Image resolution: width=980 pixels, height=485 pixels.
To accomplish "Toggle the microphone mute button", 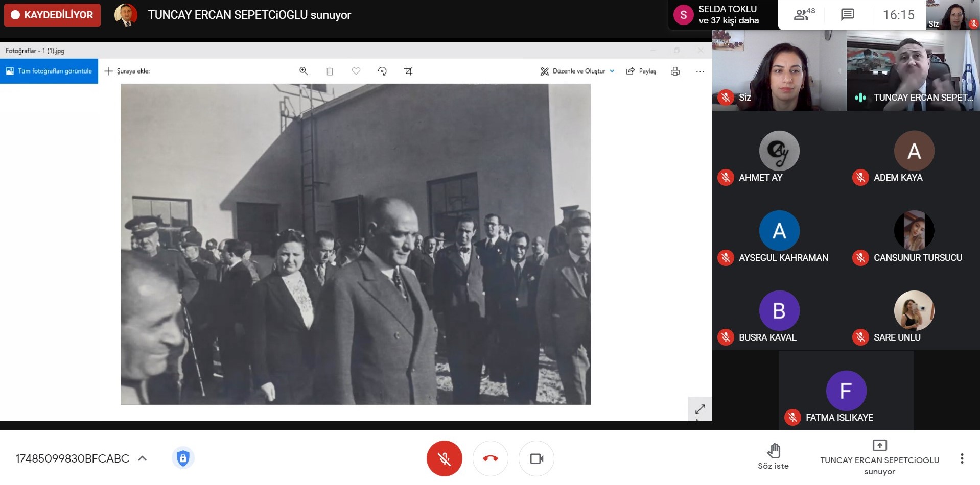I will 444,458.
